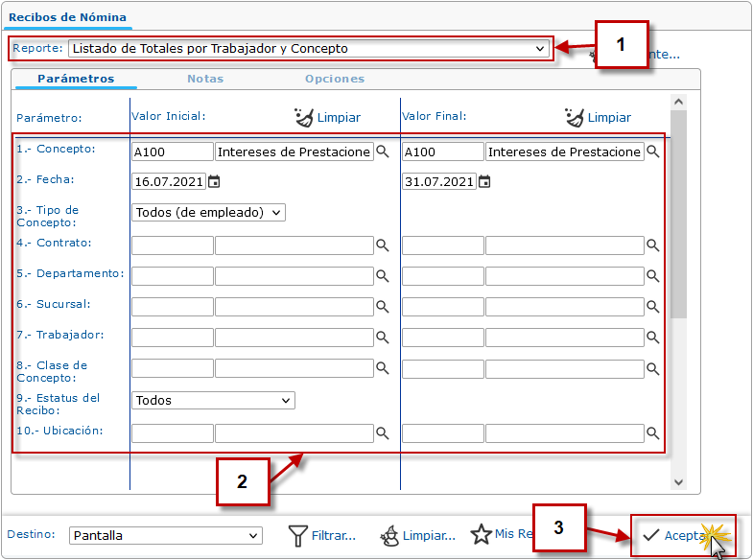Open search for Concepto final value
The image size is (753, 560).
click(652, 152)
